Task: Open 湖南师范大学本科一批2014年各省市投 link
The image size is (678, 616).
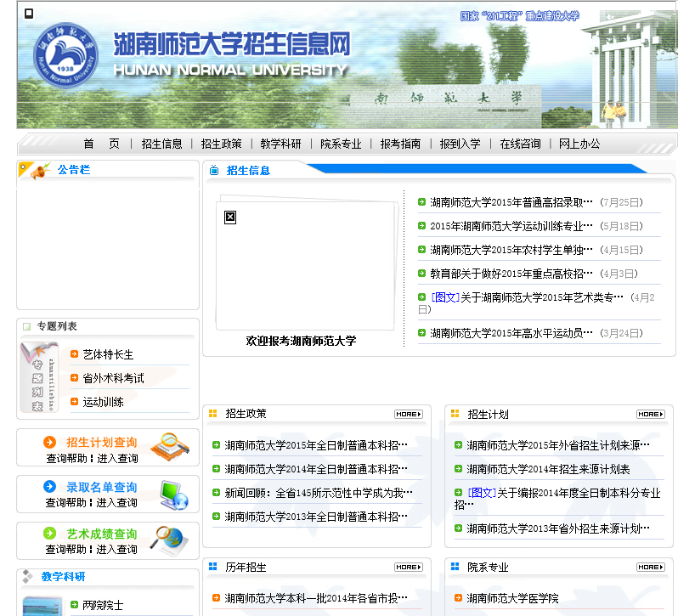Action: [316, 598]
